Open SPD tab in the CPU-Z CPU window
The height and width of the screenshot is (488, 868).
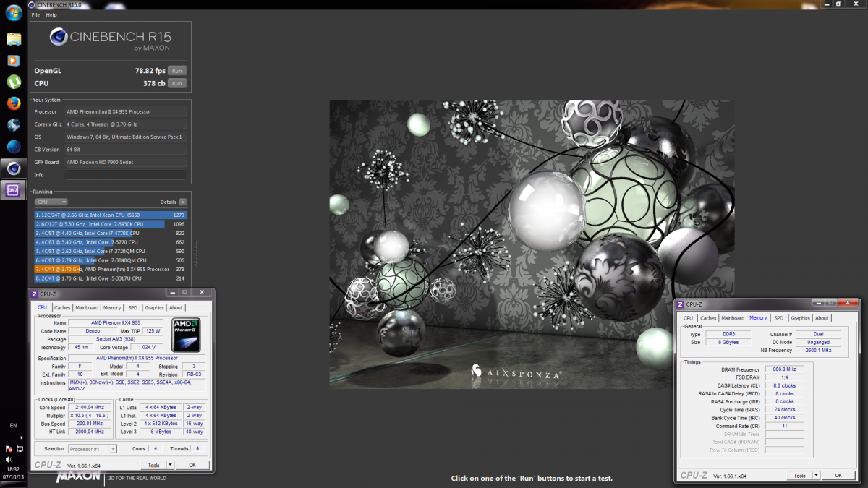133,308
